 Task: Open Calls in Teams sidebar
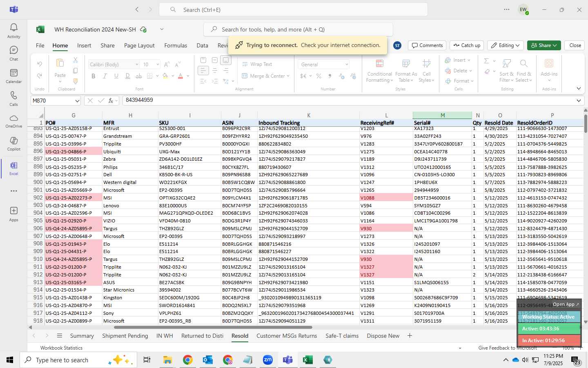click(x=13, y=99)
